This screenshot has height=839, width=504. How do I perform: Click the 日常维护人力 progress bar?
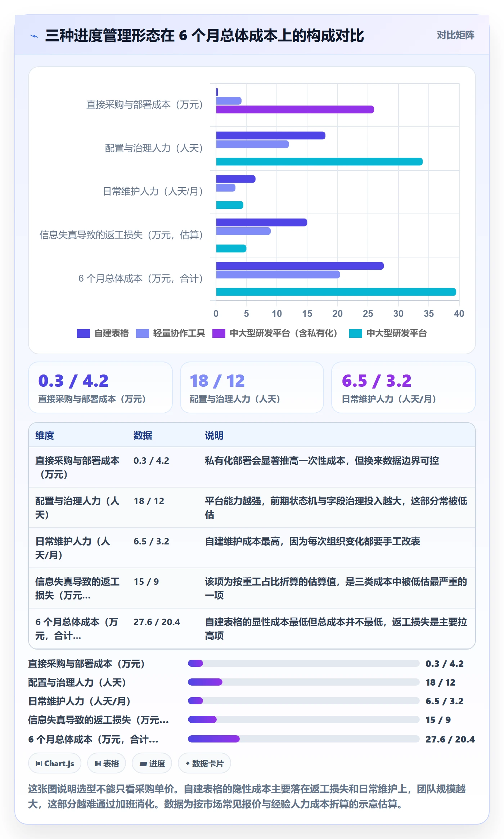(x=304, y=701)
